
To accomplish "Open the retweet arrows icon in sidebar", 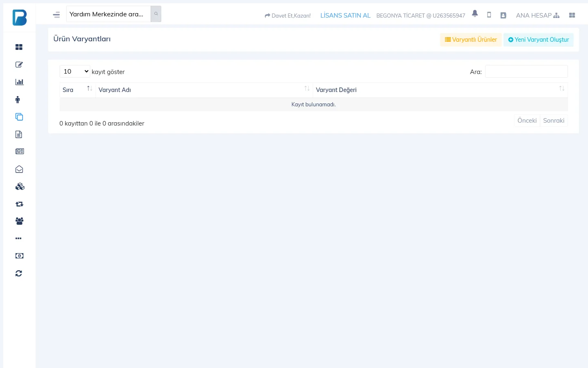I will (19, 204).
